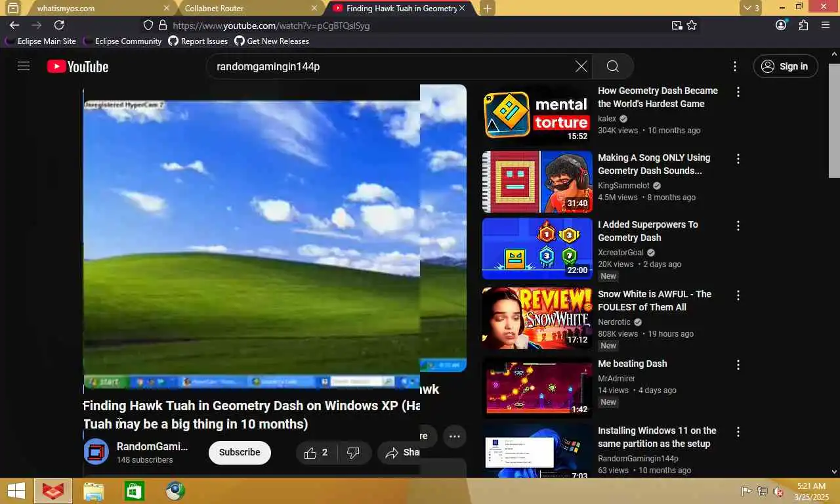Visit the Nerdrotic channel link

coord(614,322)
